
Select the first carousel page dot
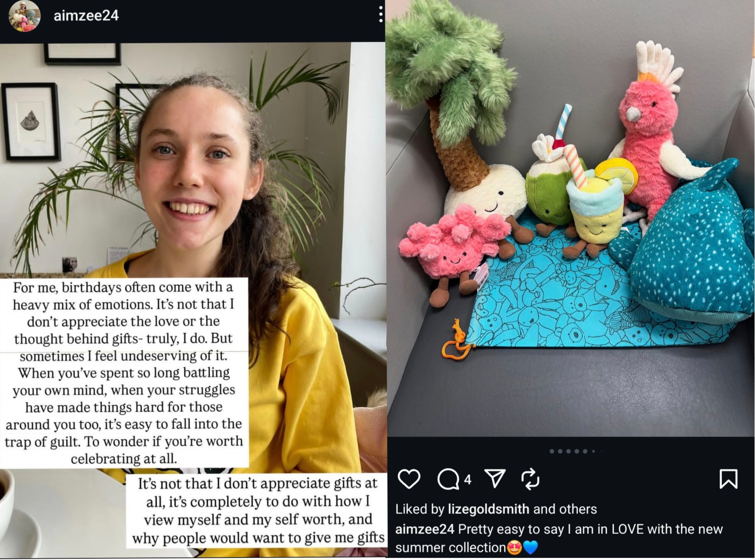[552, 451]
